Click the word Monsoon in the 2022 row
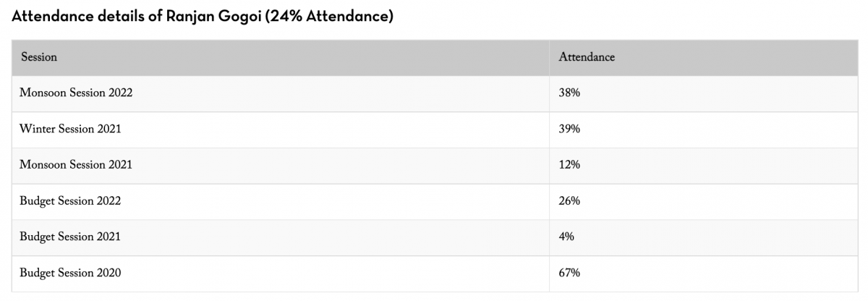The height and width of the screenshot is (301, 868). 43,93
